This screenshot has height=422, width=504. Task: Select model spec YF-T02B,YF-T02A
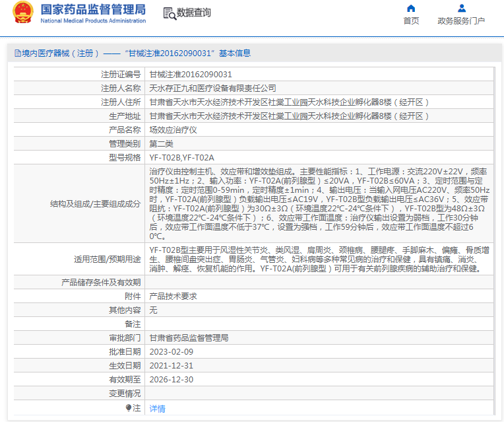tap(181, 157)
